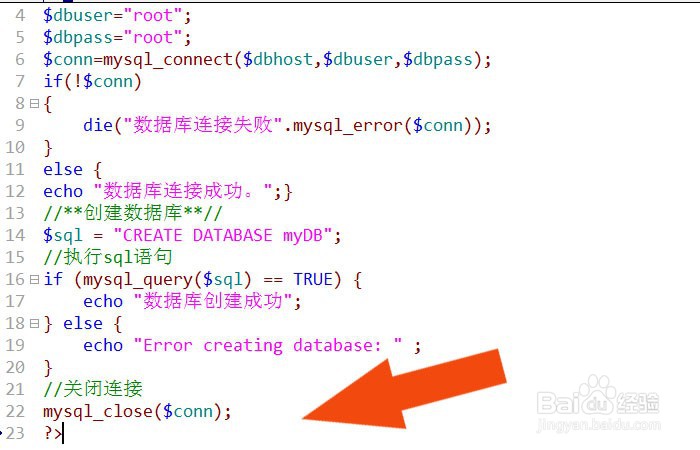
Task: Click the TRUE keyword on line 16
Action: (313, 279)
